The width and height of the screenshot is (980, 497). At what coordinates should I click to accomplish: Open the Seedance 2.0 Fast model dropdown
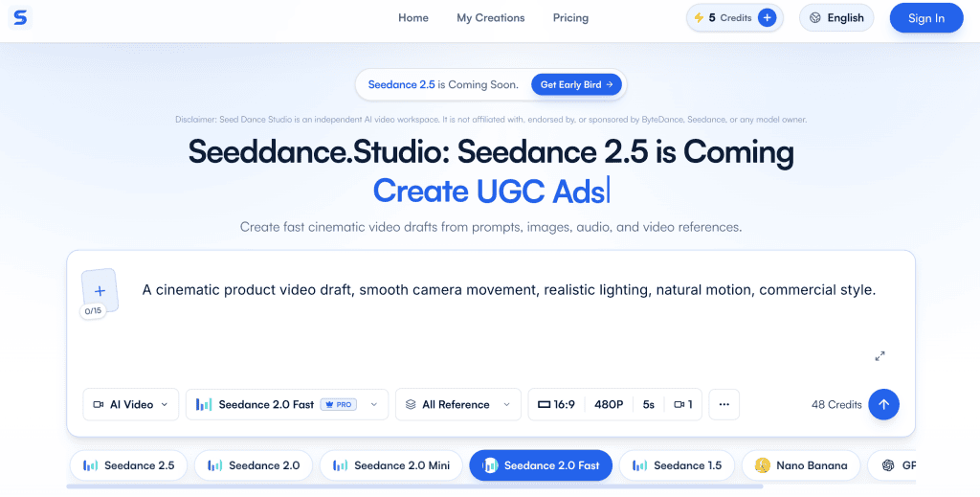[287, 404]
